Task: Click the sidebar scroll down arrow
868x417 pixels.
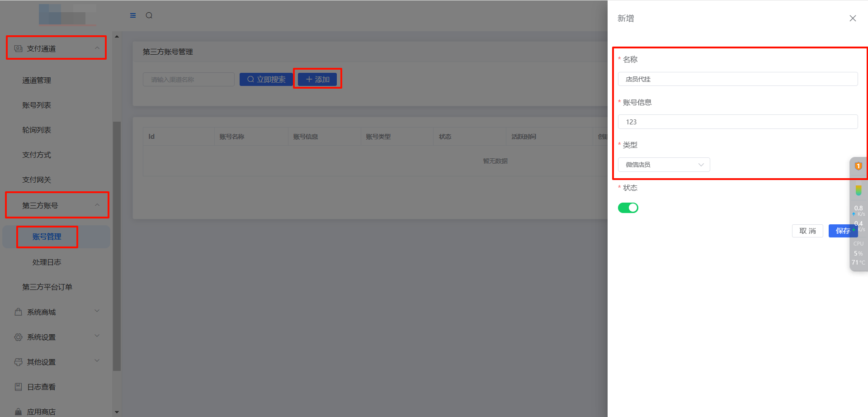Action: [117, 412]
